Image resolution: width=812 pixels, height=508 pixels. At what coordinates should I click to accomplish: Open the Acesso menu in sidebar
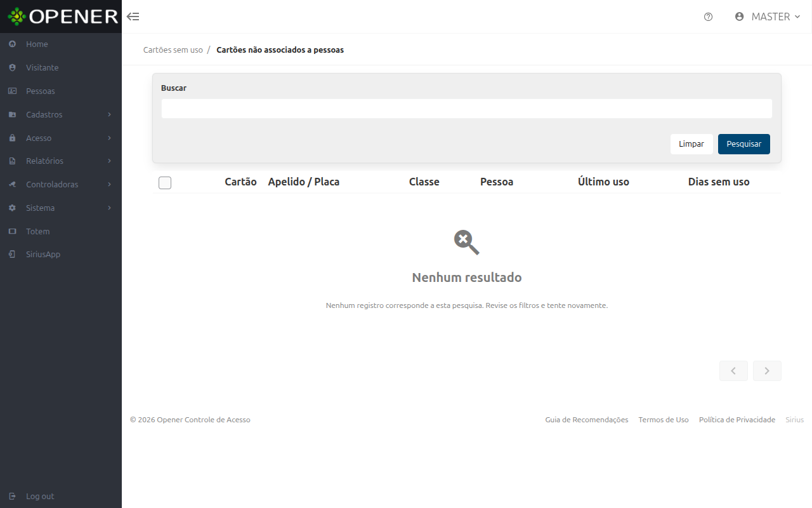click(x=61, y=138)
